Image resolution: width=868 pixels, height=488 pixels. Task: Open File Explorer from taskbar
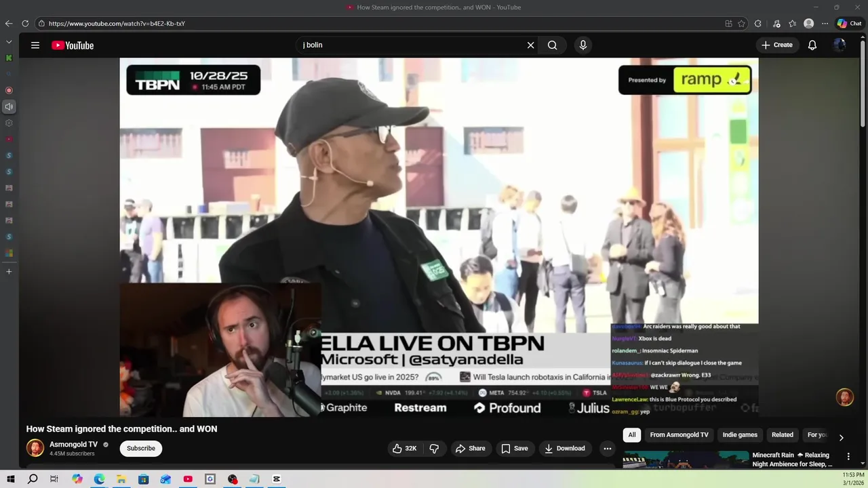[x=121, y=479]
